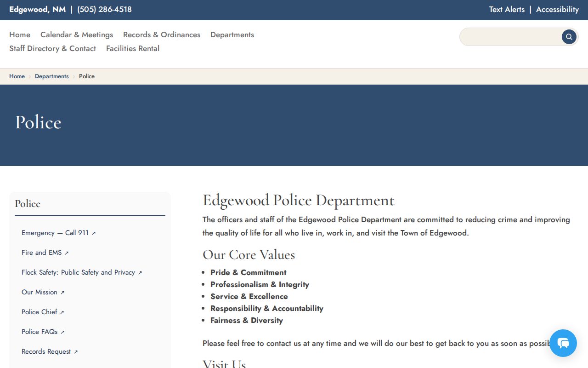Open the Departments menu item

click(x=232, y=34)
